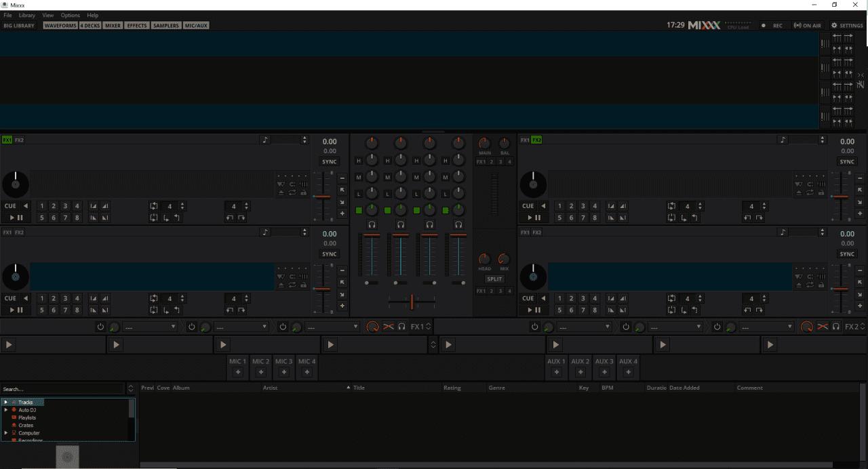Toggle the H kill on first mixer channel
Image resolution: width=868 pixels, height=469 pixels.
coord(359,161)
